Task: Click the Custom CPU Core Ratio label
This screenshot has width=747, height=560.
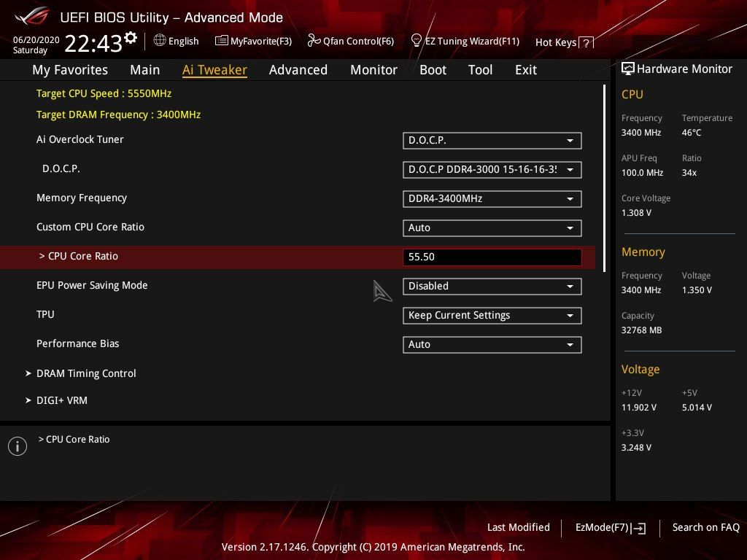Action: 90,227
